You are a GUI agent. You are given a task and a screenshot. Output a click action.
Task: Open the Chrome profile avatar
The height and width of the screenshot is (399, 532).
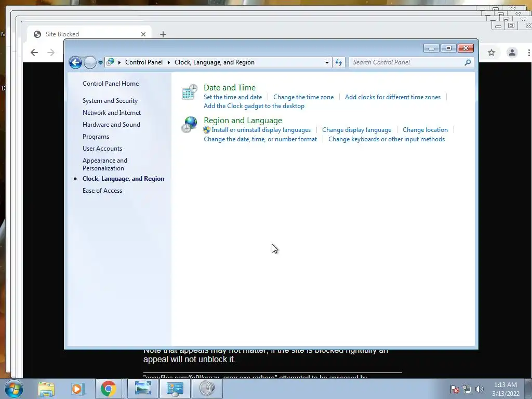512,52
